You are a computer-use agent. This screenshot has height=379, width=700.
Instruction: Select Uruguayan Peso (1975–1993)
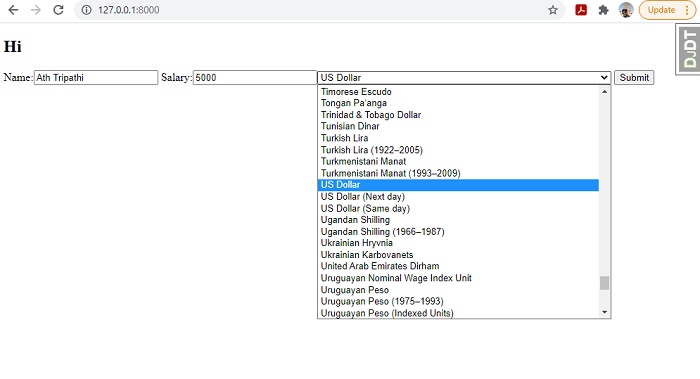pyautogui.click(x=458, y=301)
